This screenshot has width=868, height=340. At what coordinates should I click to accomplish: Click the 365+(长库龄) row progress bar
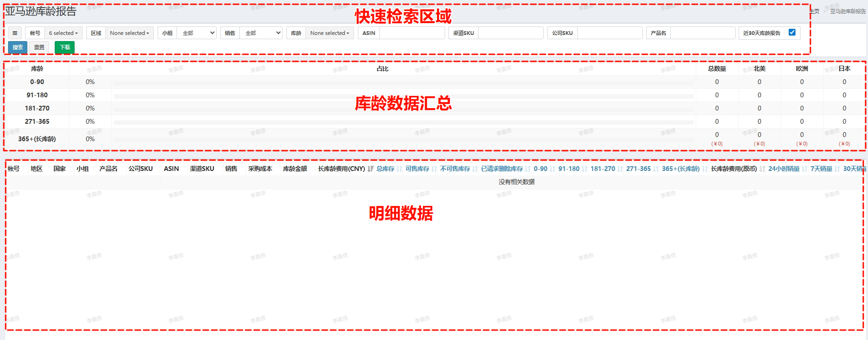[404, 140]
